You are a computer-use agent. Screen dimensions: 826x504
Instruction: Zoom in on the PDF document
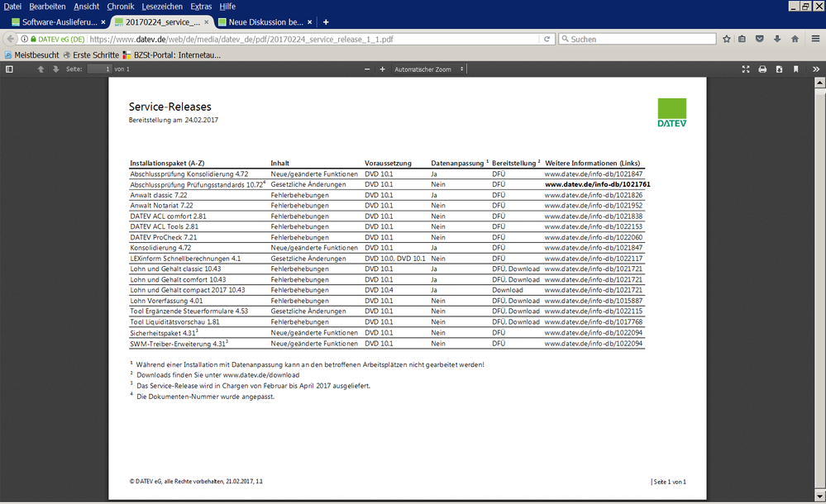[x=383, y=69]
